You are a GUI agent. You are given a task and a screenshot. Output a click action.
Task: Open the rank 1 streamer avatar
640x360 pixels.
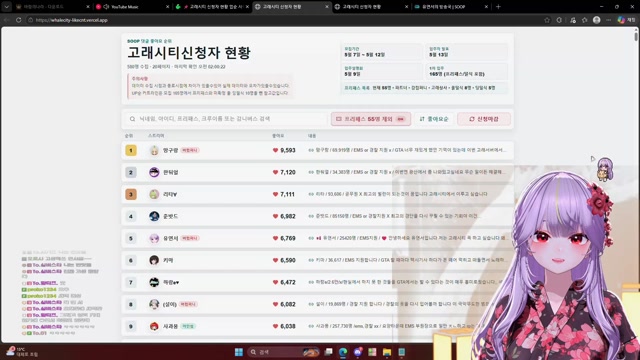coord(154,150)
